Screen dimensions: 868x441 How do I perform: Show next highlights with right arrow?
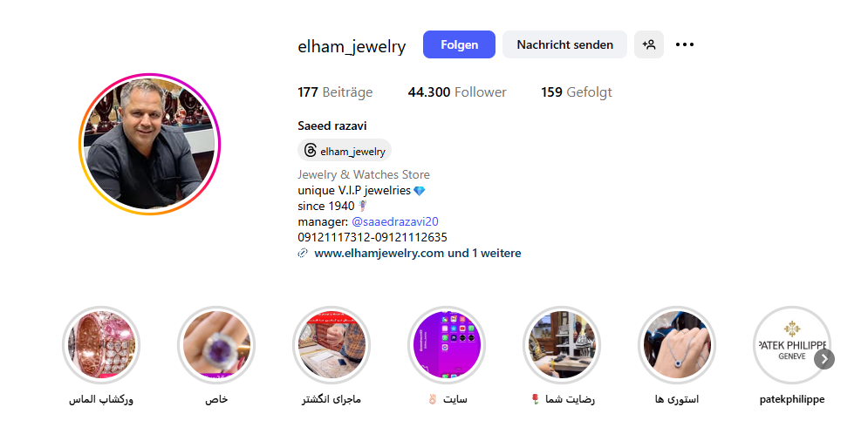pyautogui.click(x=824, y=359)
